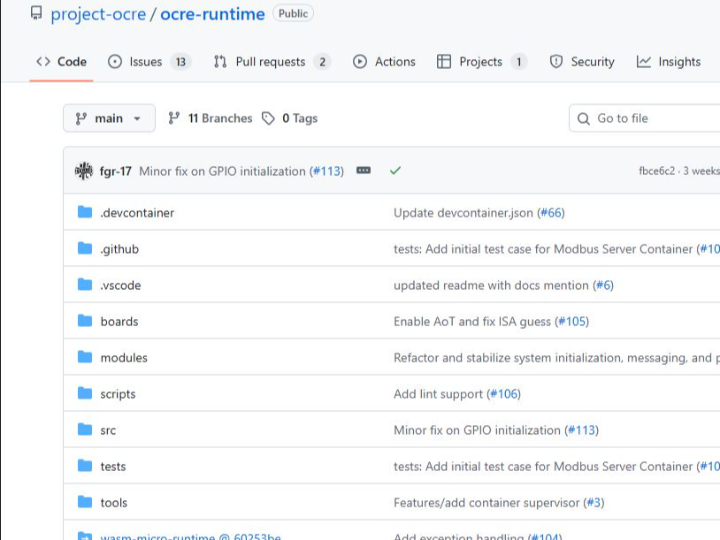Click the boards folder icon
Image resolution: width=720 pixels, height=540 pixels.
click(85, 321)
